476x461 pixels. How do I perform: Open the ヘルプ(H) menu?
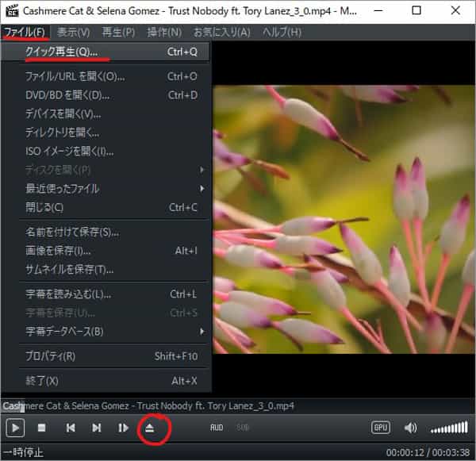point(282,33)
